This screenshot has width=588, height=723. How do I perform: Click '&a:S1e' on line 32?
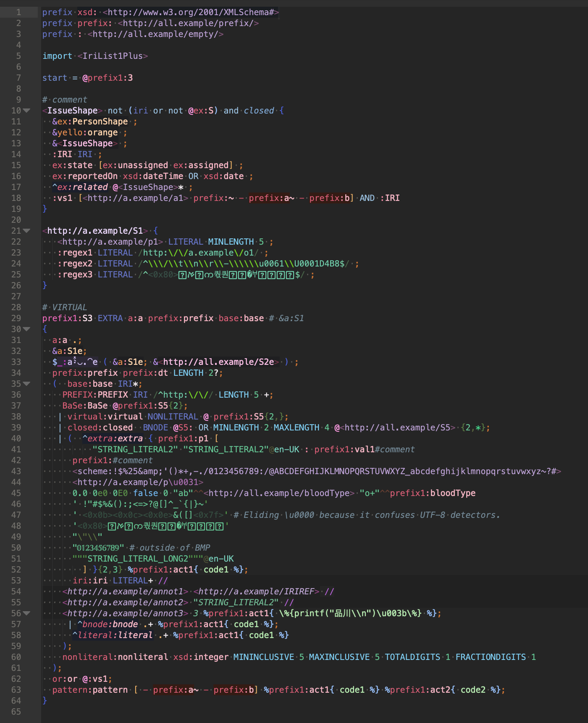[67, 351]
